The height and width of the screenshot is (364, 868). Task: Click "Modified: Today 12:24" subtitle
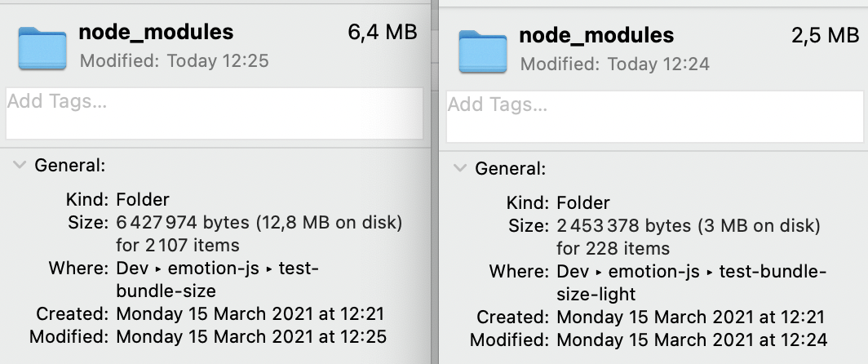coord(614,64)
